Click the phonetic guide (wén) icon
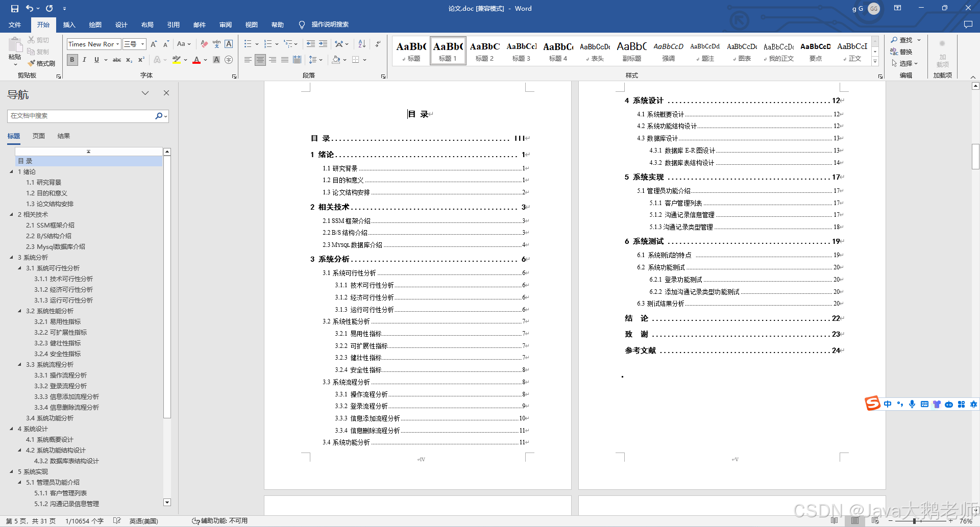 click(x=216, y=44)
